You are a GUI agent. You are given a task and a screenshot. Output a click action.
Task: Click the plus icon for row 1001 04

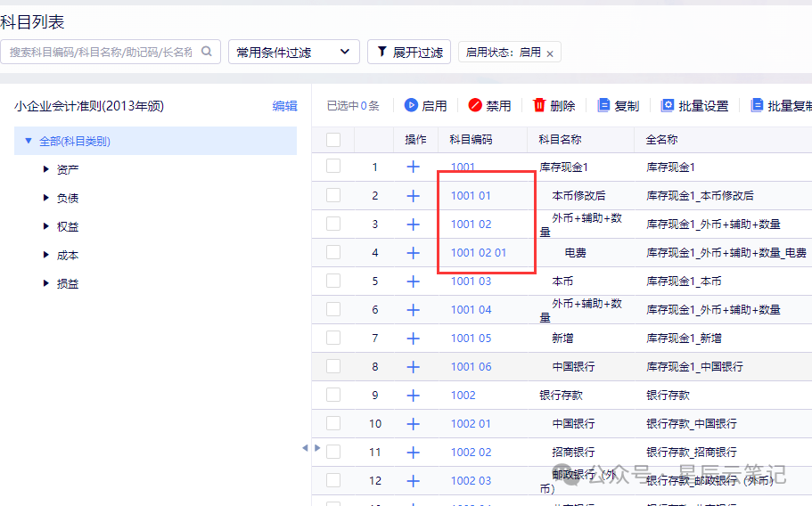413,309
